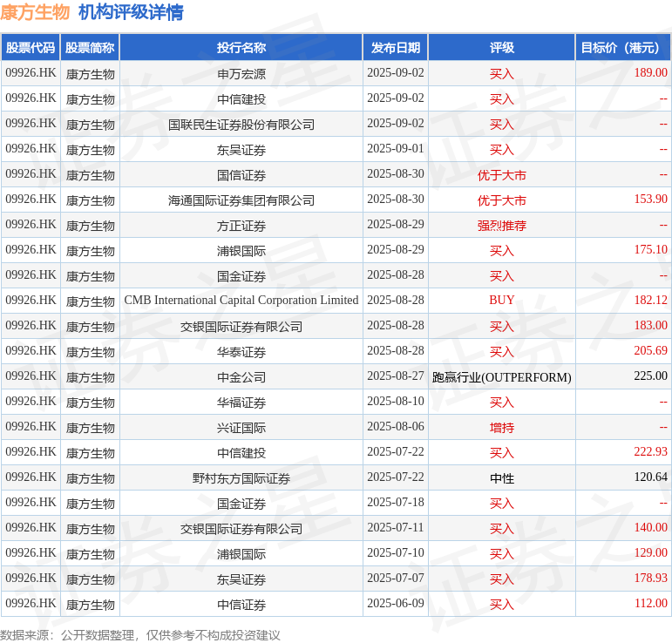Click the 目标价(港元) column header

coord(623,48)
